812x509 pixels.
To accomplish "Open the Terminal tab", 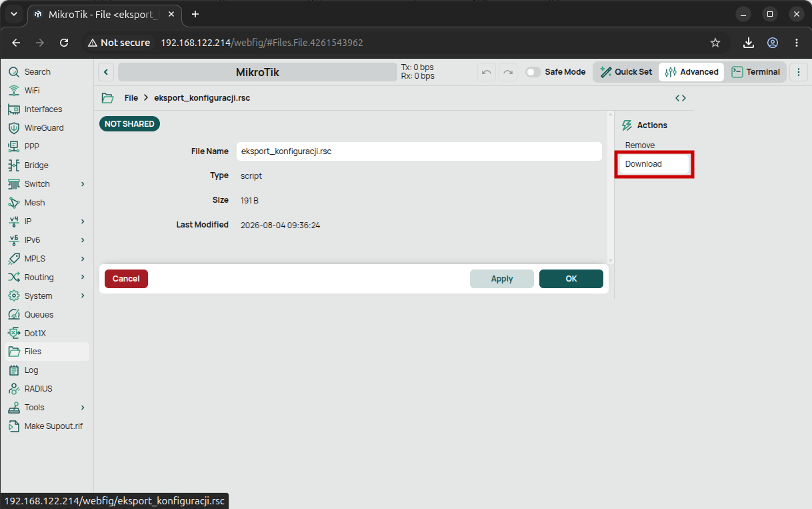I will coord(756,72).
